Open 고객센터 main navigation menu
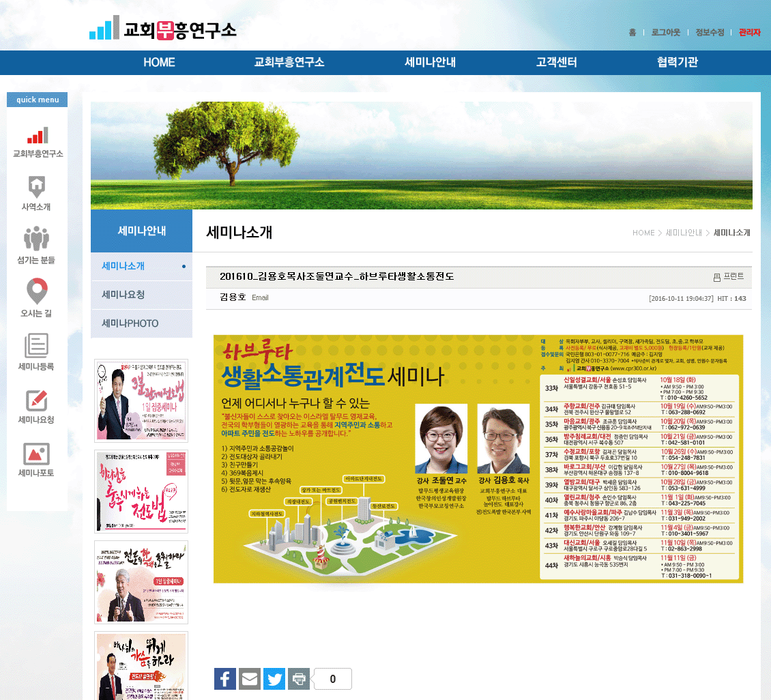 click(x=557, y=63)
